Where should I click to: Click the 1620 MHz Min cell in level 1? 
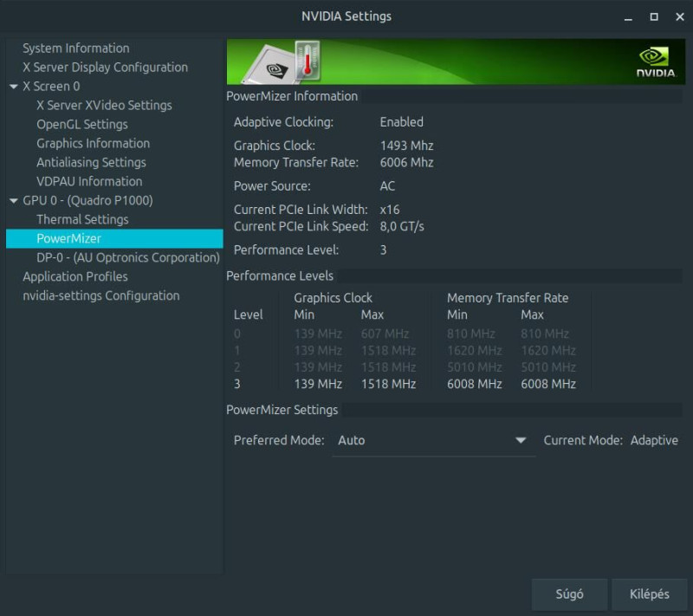tap(474, 351)
